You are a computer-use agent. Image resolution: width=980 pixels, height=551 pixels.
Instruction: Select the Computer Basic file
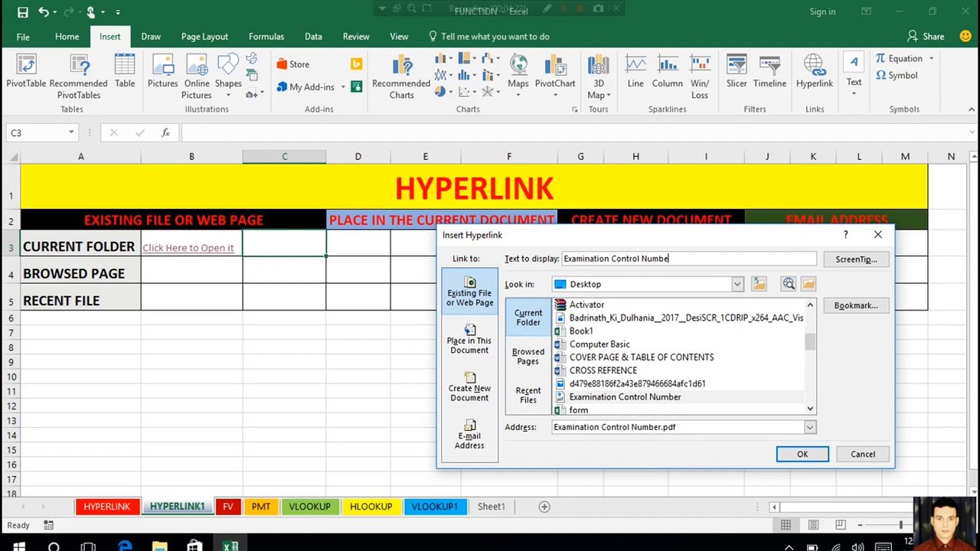tap(599, 344)
